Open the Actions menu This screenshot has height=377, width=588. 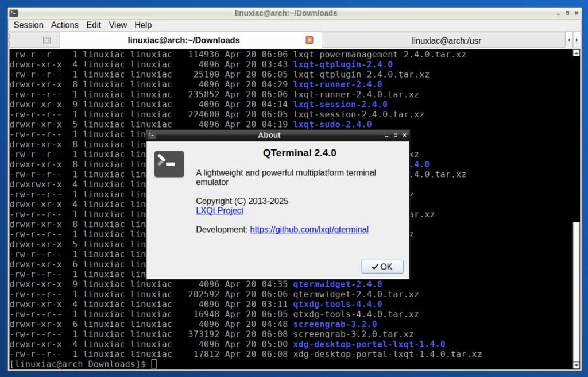point(64,25)
